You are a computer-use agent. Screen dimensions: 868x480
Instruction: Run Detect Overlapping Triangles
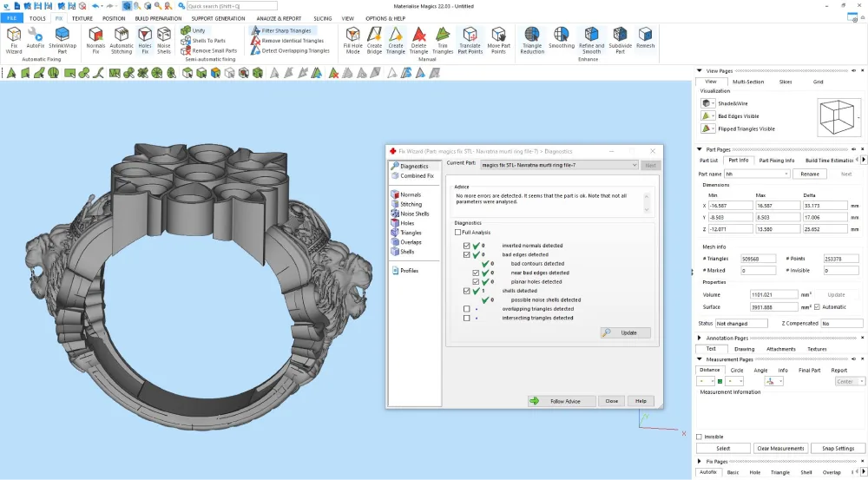(290, 50)
